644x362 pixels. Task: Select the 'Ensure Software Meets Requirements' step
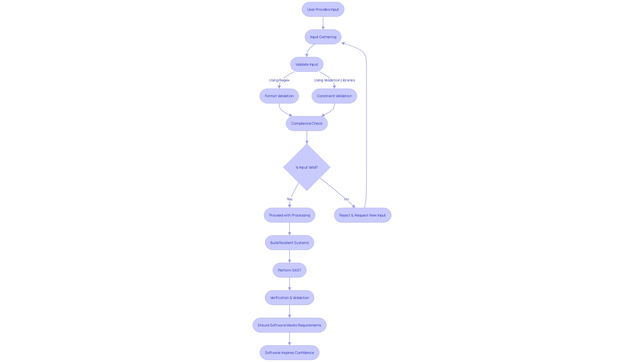(x=289, y=325)
